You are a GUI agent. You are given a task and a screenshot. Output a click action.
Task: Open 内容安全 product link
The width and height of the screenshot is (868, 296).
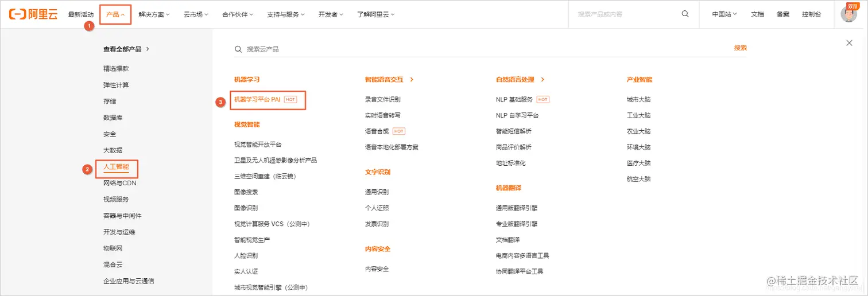pos(377,269)
